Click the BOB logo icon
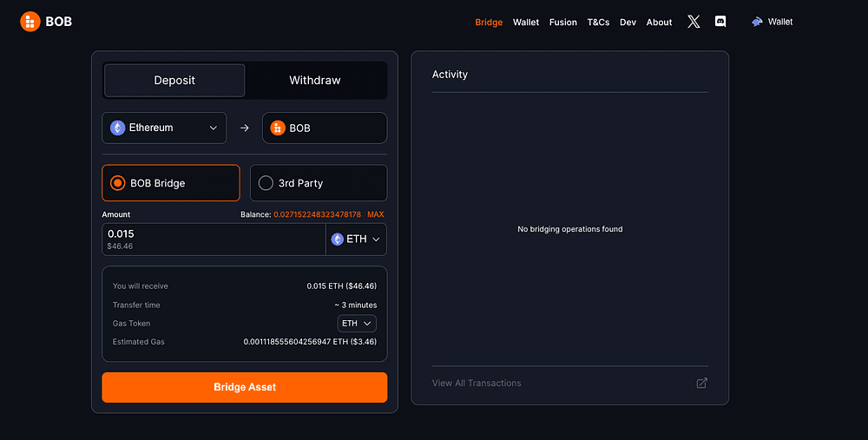The image size is (868, 440). pos(30,22)
